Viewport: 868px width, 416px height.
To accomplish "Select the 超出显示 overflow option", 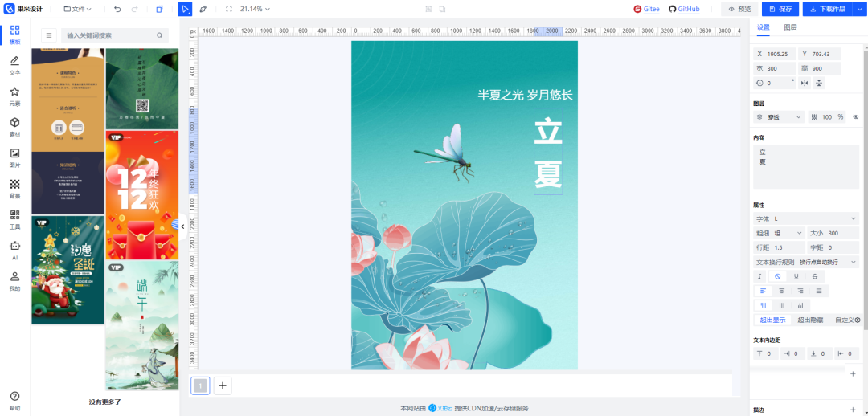I will 772,320.
